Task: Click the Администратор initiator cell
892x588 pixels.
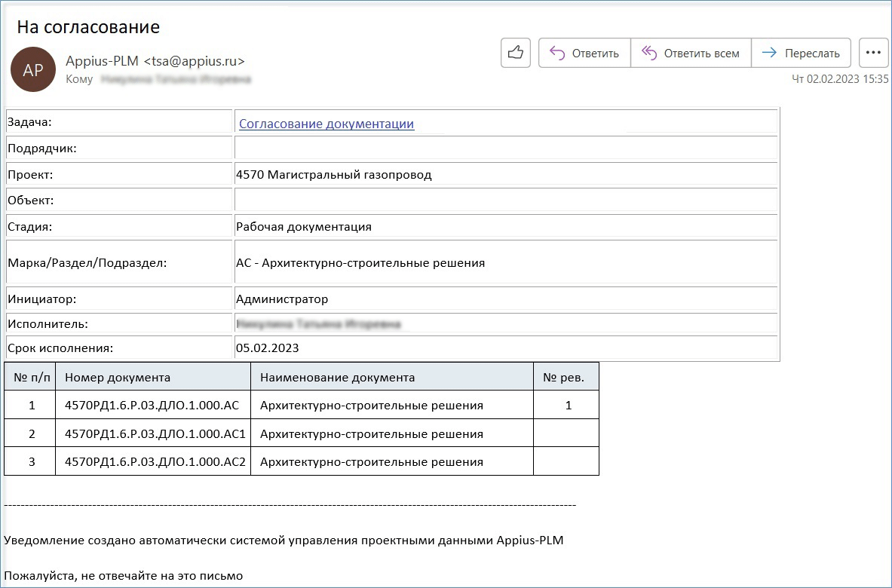Action: (x=282, y=299)
